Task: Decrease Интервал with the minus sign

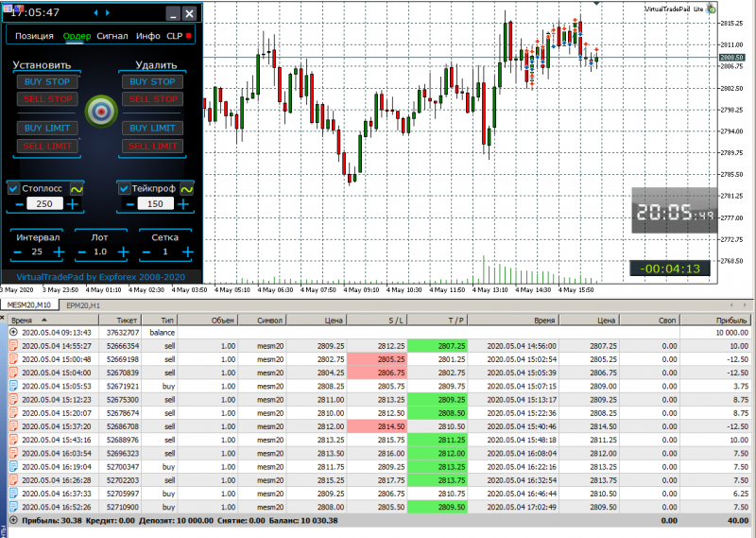Action: [18, 252]
